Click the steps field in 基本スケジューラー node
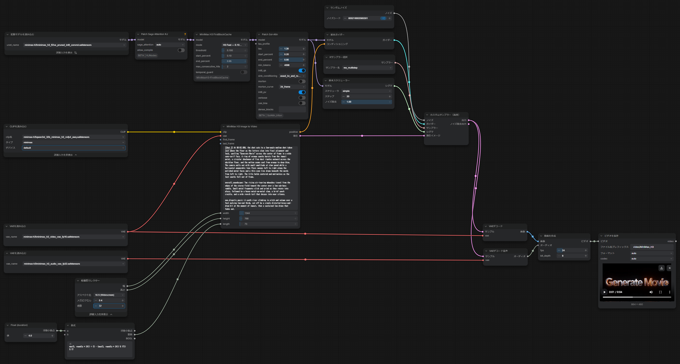The height and width of the screenshot is (364, 680). coord(367,96)
